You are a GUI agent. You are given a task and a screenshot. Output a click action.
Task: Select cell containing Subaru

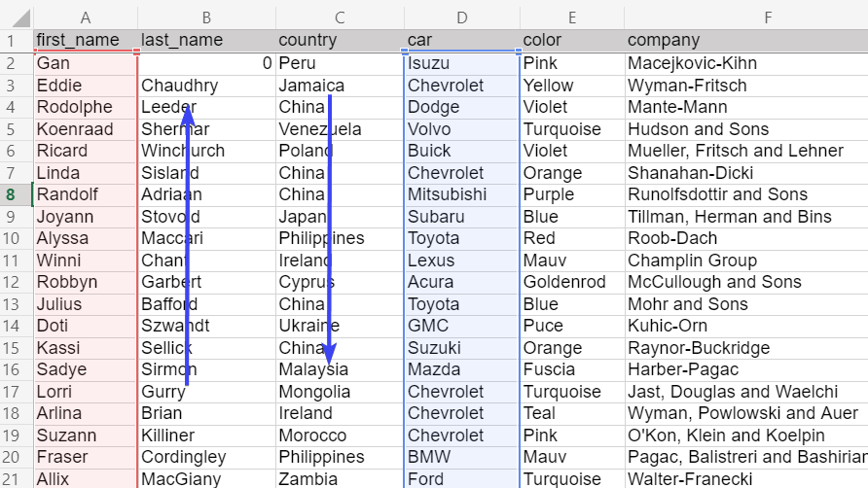(x=462, y=217)
